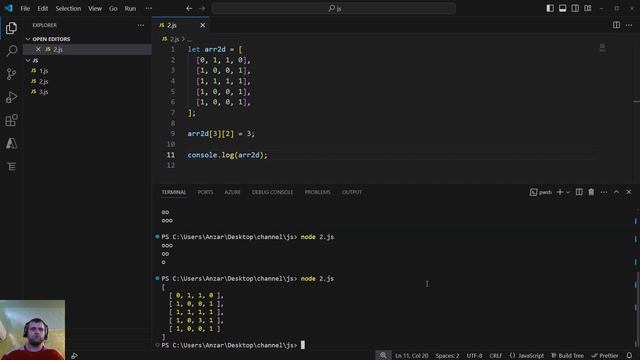Create a new terminal with plus icon

(x=560, y=192)
